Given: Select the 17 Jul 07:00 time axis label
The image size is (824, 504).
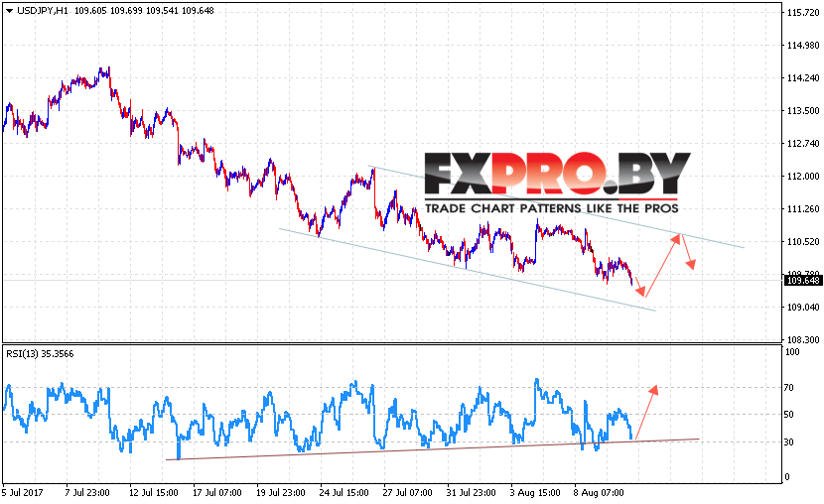Looking at the screenshot, I should [217, 493].
